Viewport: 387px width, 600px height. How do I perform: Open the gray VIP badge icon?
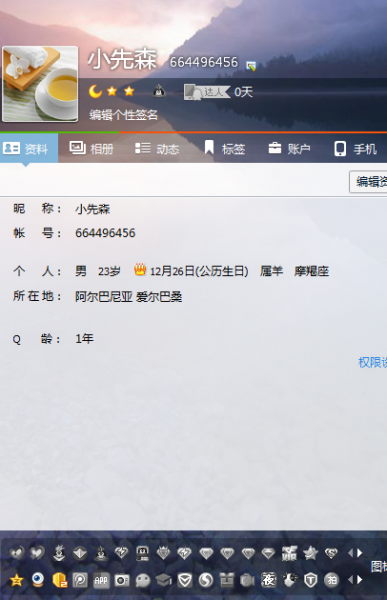point(289,553)
